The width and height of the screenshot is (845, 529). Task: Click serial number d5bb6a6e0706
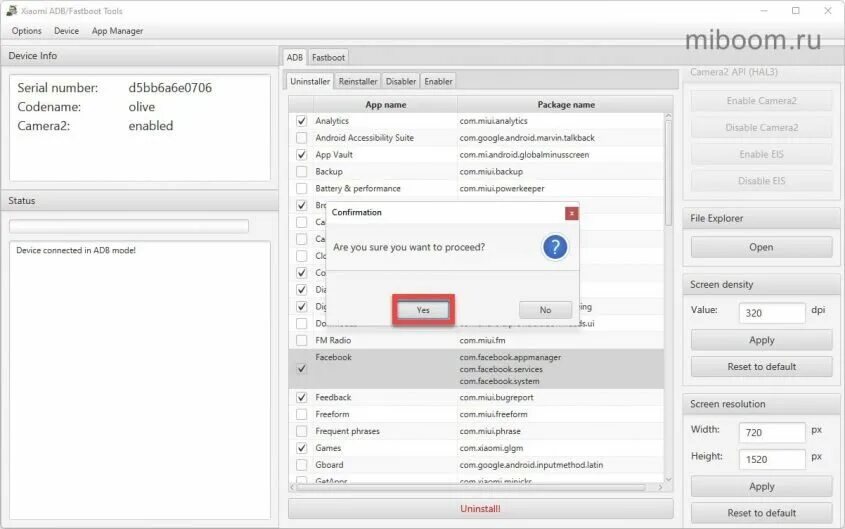tap(170, 88)
